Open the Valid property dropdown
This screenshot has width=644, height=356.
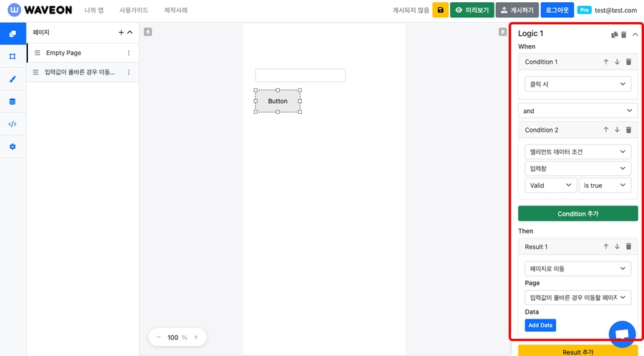pyautogui.click(x=550, y=186)
